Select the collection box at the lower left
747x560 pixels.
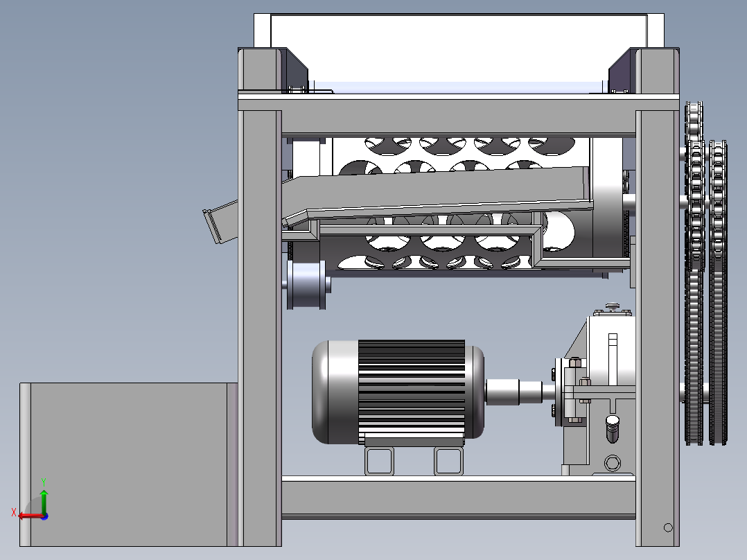[129, 464]
